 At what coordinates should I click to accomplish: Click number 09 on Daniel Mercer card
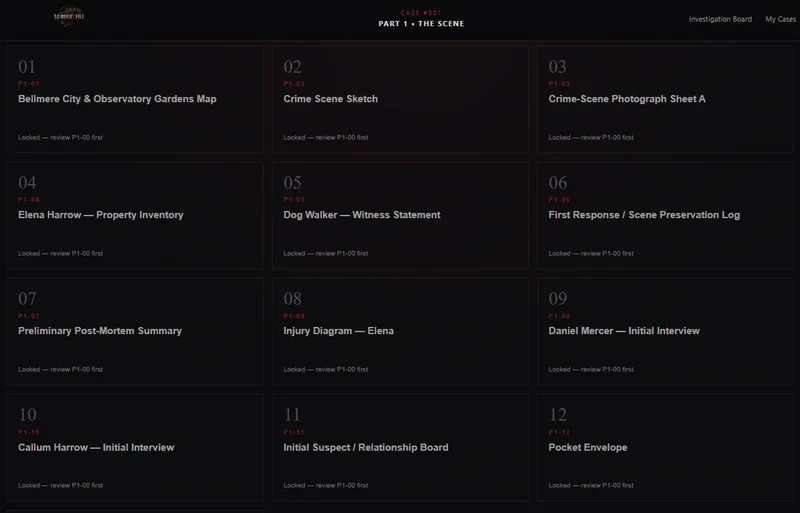tap(558, 299)
